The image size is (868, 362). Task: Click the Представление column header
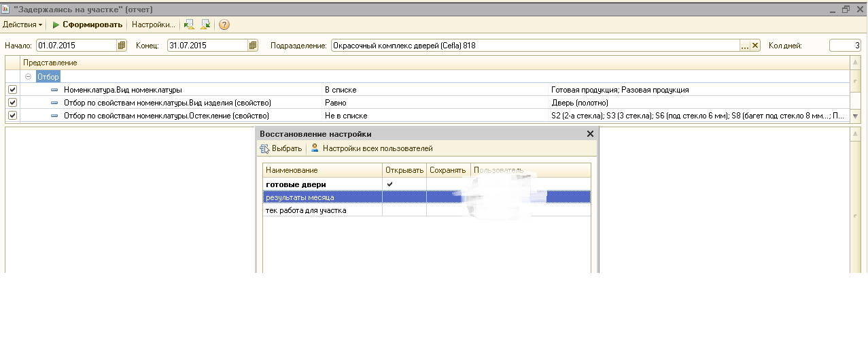pyautogui.click(x=435, y=63)
